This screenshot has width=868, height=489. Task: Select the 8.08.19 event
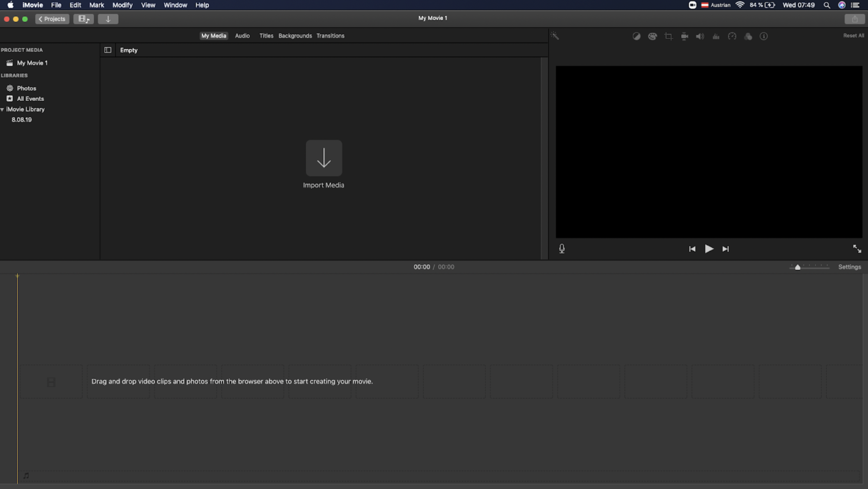(x=21, y=120)
